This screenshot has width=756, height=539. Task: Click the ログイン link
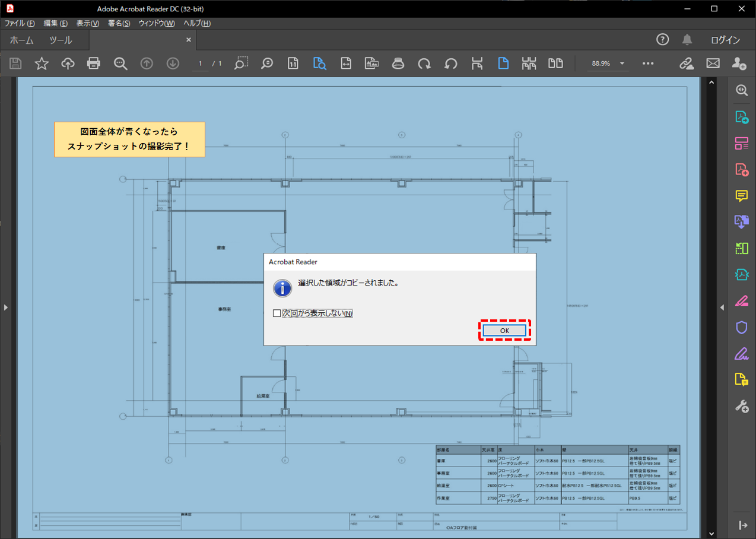tap(725, 40)
